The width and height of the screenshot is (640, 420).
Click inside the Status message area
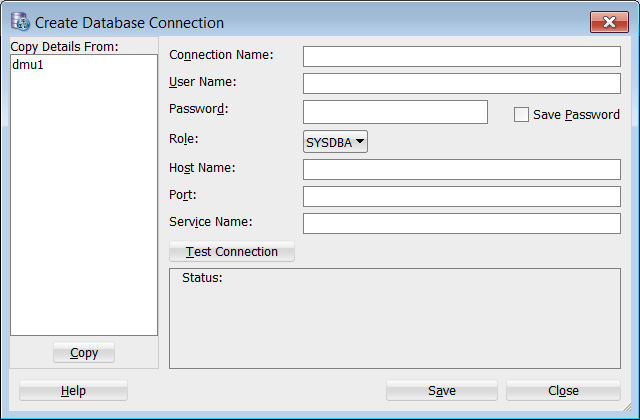394,320
